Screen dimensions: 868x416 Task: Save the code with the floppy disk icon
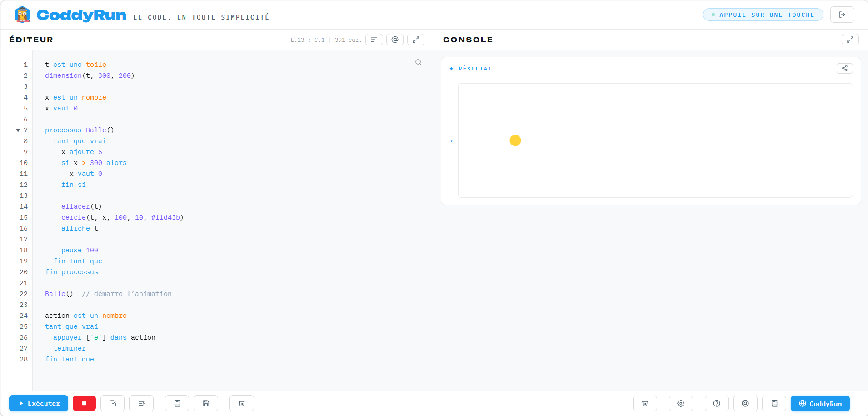(206, 403)
